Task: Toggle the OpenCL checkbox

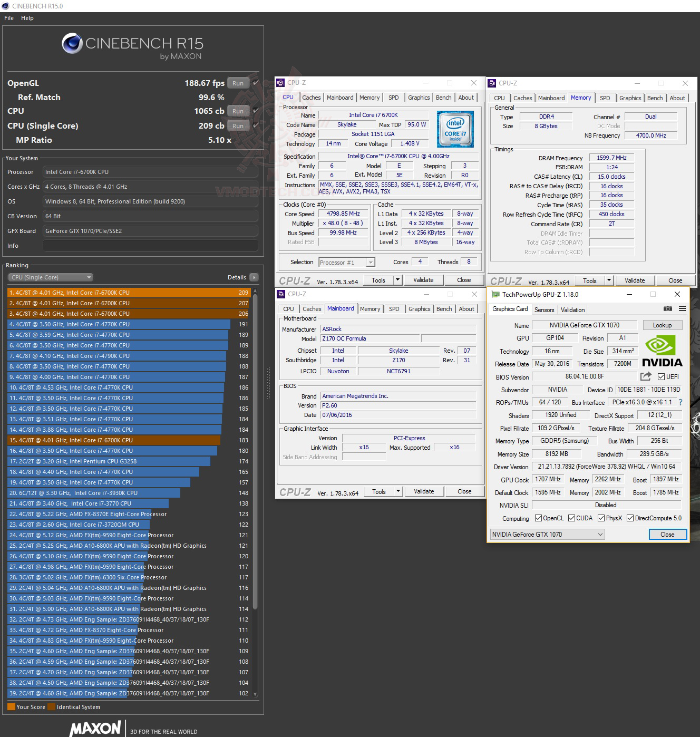Action: click(x=538, y=518)
